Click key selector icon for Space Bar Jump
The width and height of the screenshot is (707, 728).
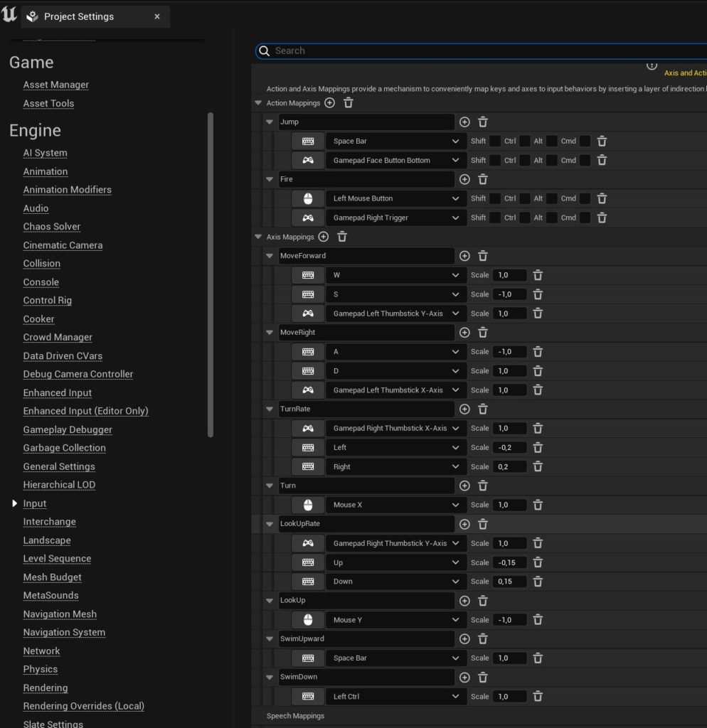[308, 141]
